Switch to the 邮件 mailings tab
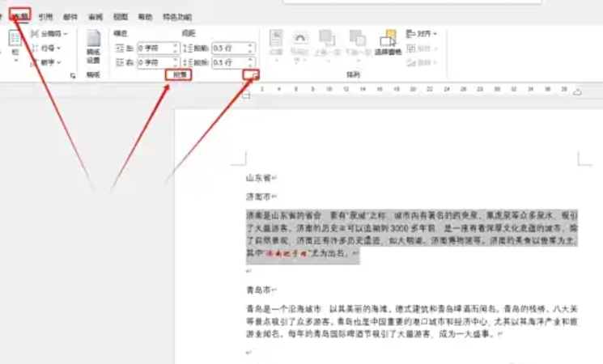Viewport: 603px width, 364px height. (70, 16)
